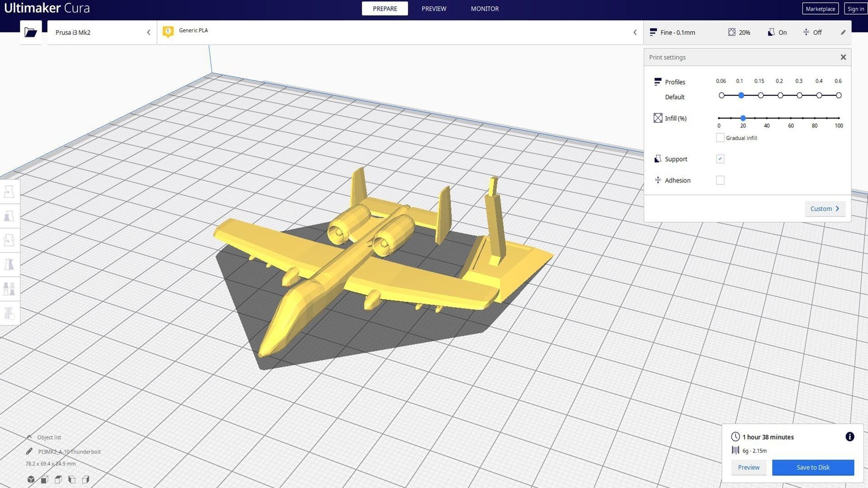This screenshot has height=488, width=868.
Task: Select the PI3MK2_A-10 Thunderbolt object entry
Action: 69,451
